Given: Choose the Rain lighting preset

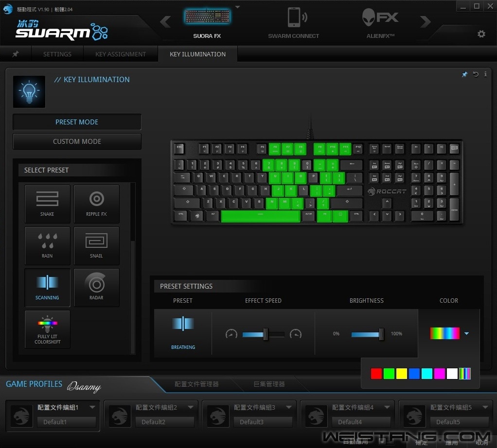Looking at the screenshot, I should coord(47,246).
